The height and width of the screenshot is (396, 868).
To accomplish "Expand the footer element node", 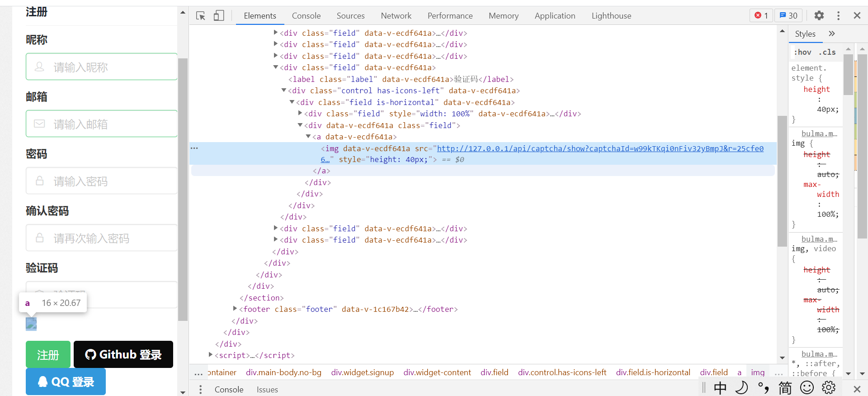I will click(x=235, y=309).
